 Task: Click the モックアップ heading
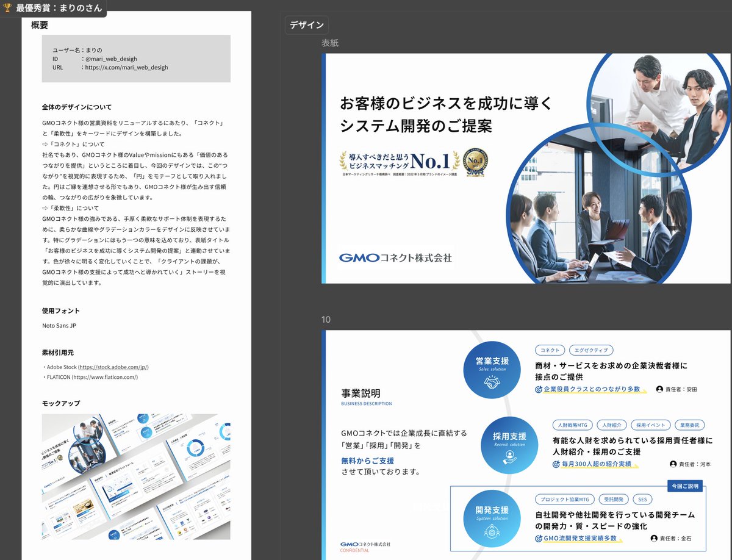pyautogui.click(x=61, y=403)
